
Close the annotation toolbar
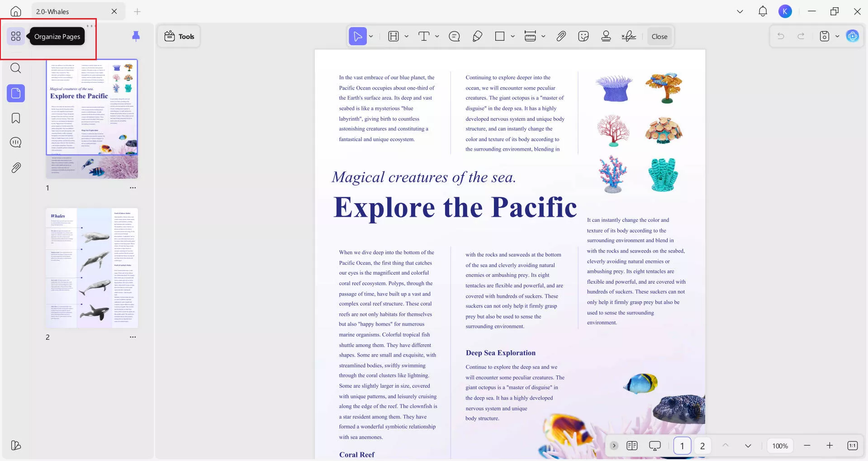[659, 37]
